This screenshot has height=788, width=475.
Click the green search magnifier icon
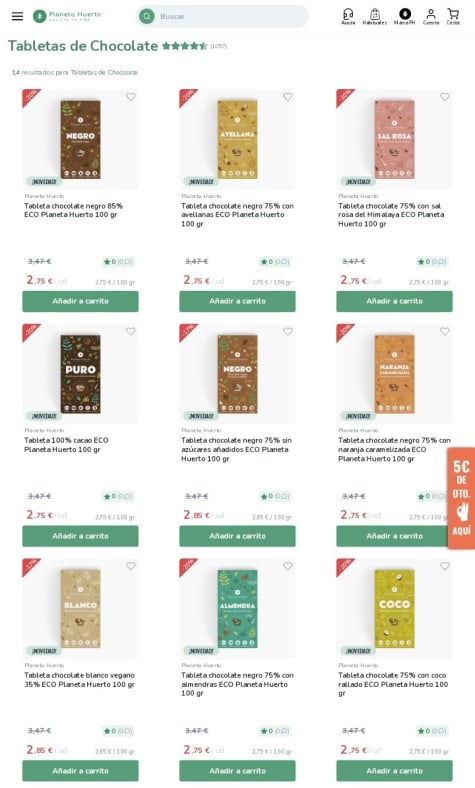(x=147, y=17)
